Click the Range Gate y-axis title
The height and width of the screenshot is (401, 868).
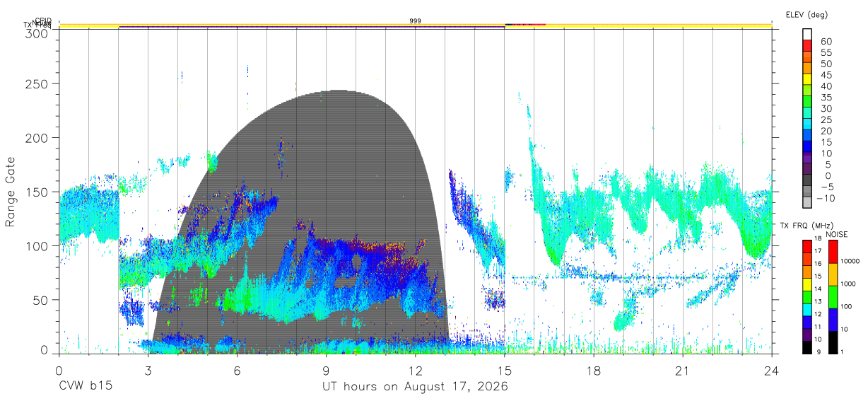click(11, 192)
